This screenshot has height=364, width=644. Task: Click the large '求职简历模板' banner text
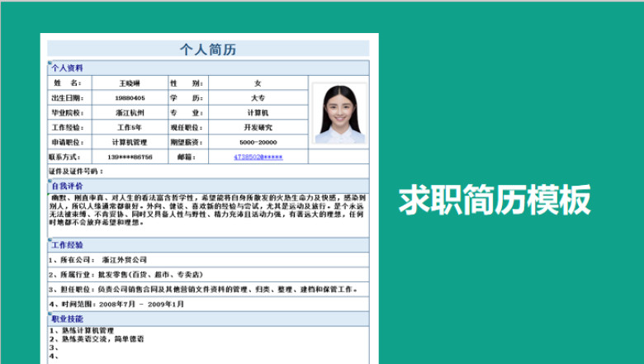[x=495, y=200]
